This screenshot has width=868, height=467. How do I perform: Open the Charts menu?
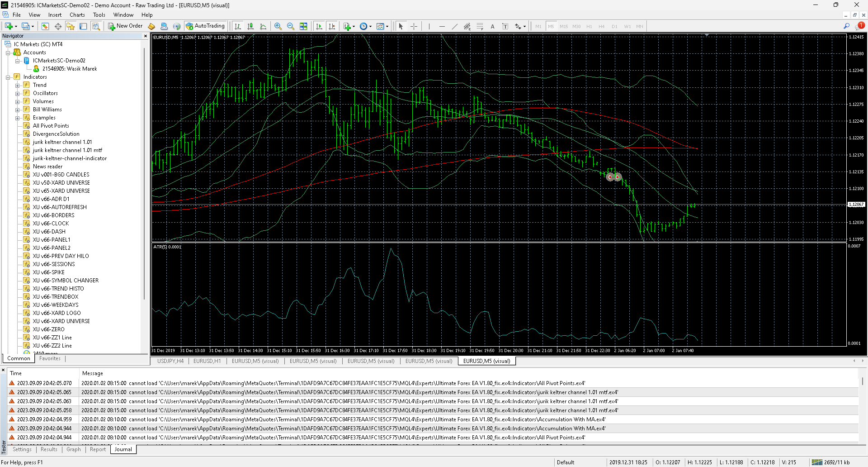point(77,15)
